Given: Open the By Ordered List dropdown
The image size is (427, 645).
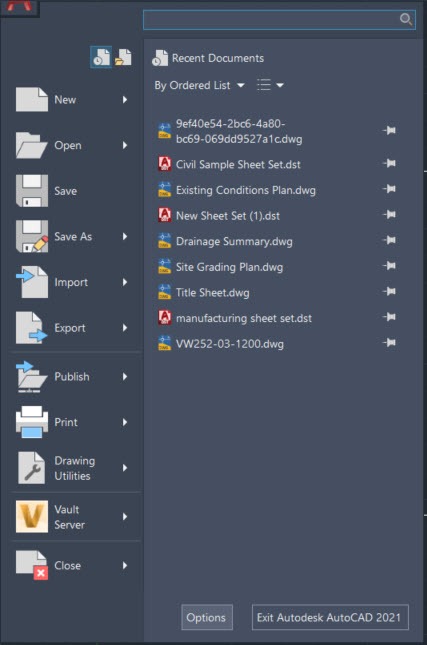Looking at the screenshot, I should click(200, 85).
